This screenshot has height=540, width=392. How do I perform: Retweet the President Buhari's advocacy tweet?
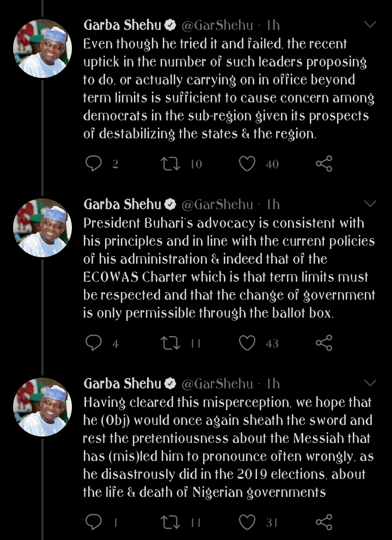pos(170,343)
